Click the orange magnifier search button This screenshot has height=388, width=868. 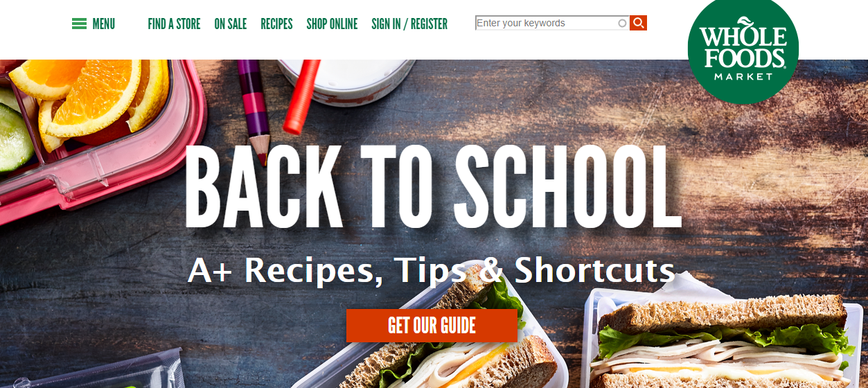pos(638,23)
